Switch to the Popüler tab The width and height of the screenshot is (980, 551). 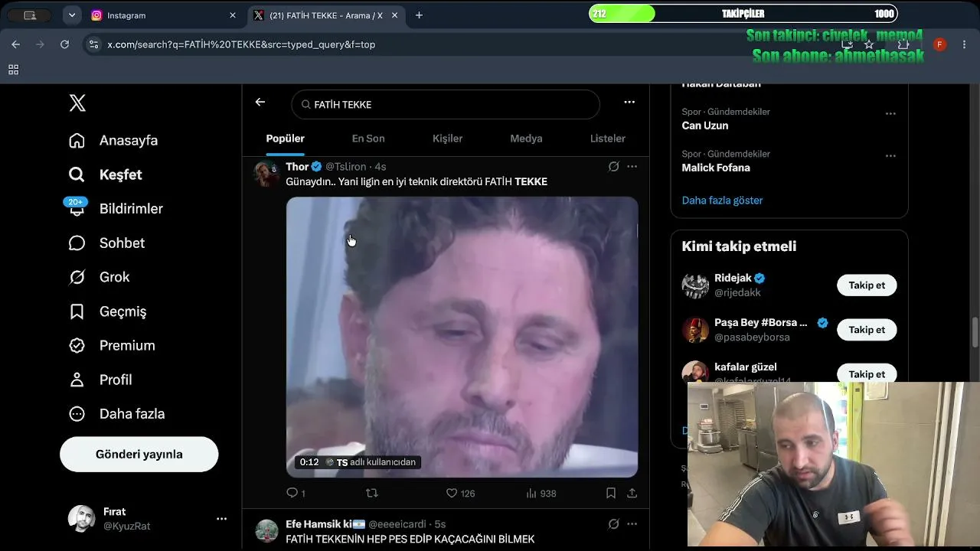click(x=286, y=139)
